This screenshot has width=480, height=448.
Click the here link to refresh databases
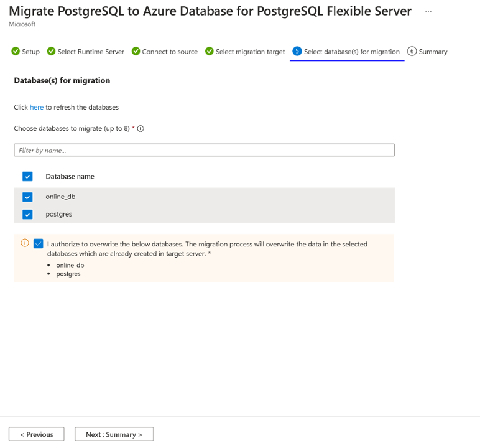[37, 107]
